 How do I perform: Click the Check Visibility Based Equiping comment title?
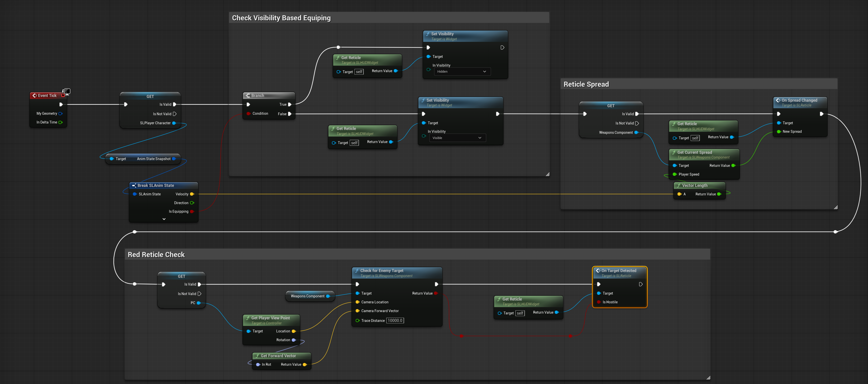(x=281, y=18)
